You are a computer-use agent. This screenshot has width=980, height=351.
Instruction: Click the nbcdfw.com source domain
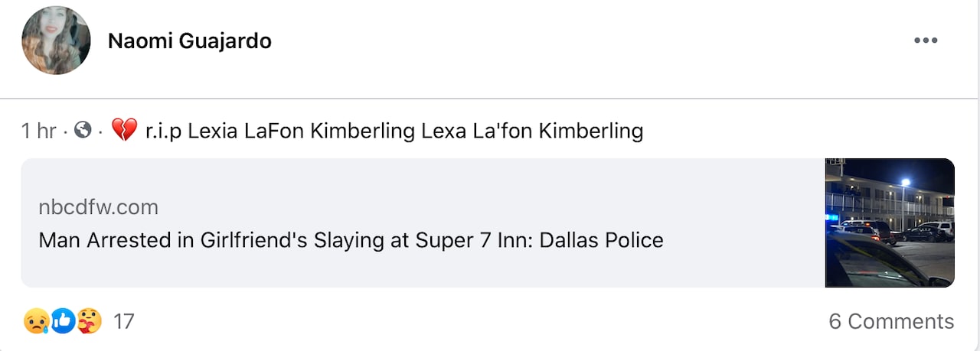point(98,206)
